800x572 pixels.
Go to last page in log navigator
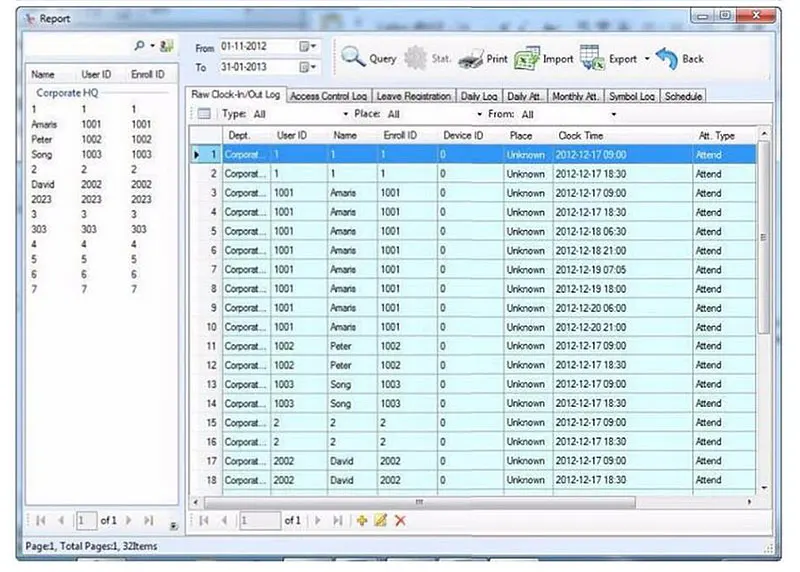coord(337,520)
